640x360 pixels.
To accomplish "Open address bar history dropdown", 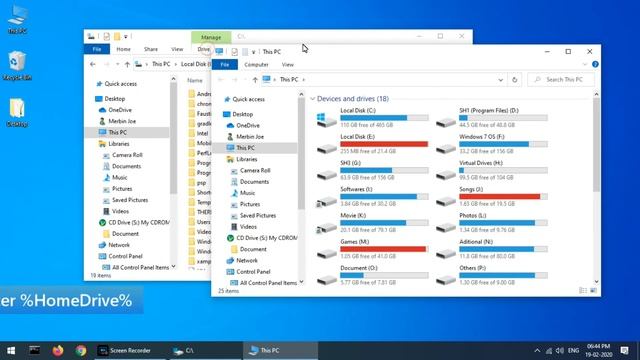I will tap(500, 80).
